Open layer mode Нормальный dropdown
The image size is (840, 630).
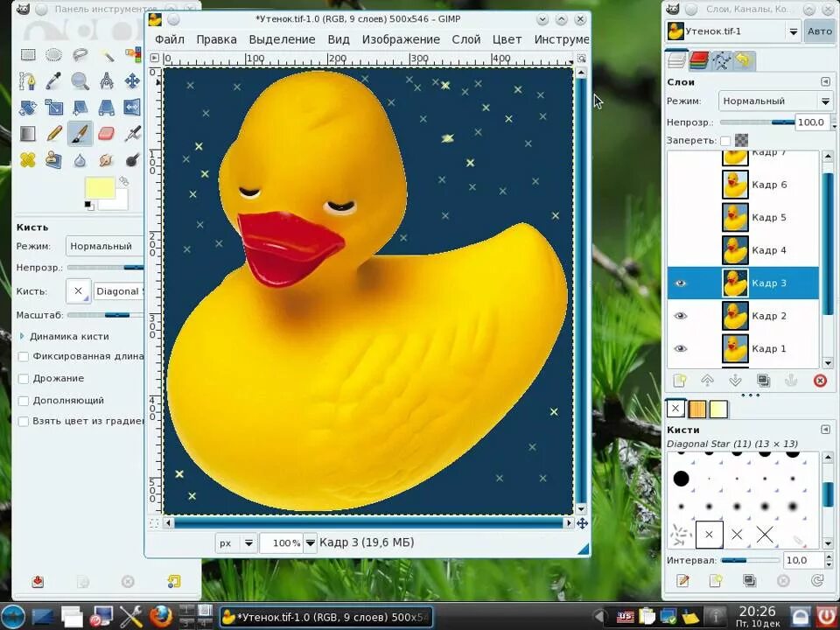(x=775, y=101)
